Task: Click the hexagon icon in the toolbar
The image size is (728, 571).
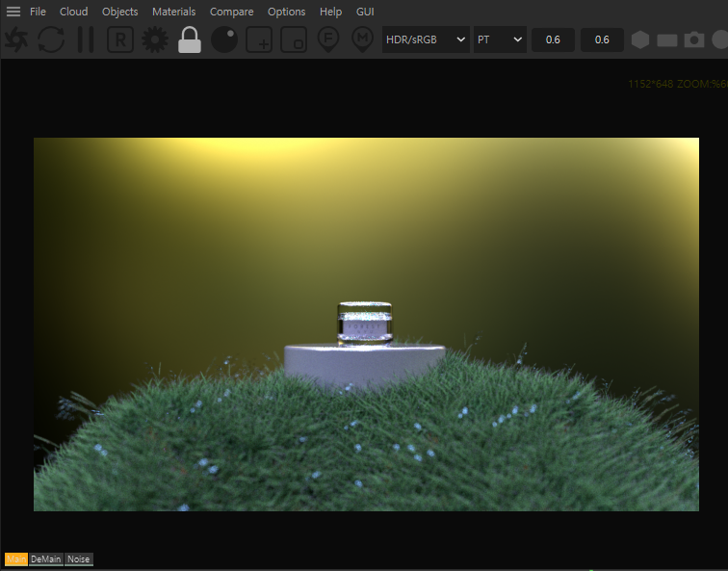Action: point(640,39)
